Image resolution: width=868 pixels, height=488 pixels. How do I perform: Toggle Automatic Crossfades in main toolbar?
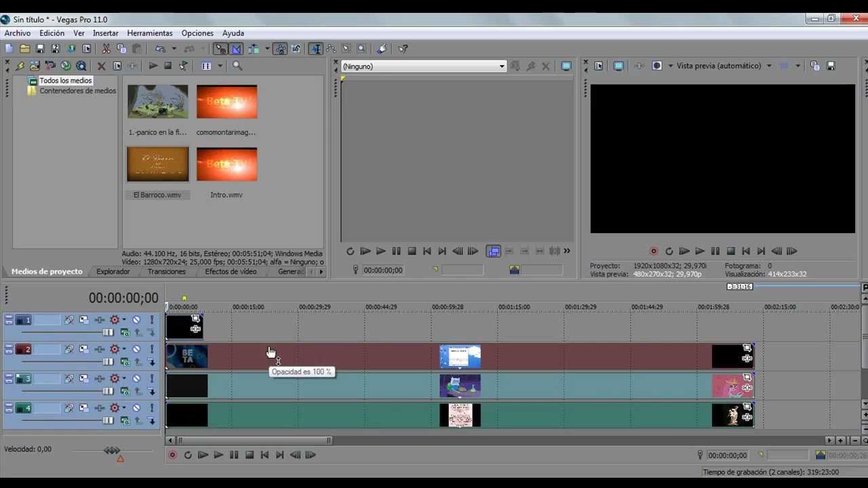pyautogui.click(x=237, y=49)
